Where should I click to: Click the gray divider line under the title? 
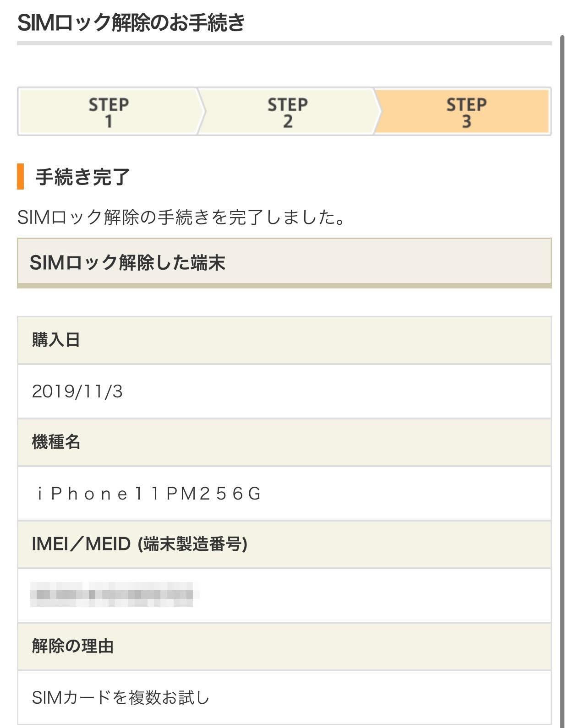(x=284, y=43)
